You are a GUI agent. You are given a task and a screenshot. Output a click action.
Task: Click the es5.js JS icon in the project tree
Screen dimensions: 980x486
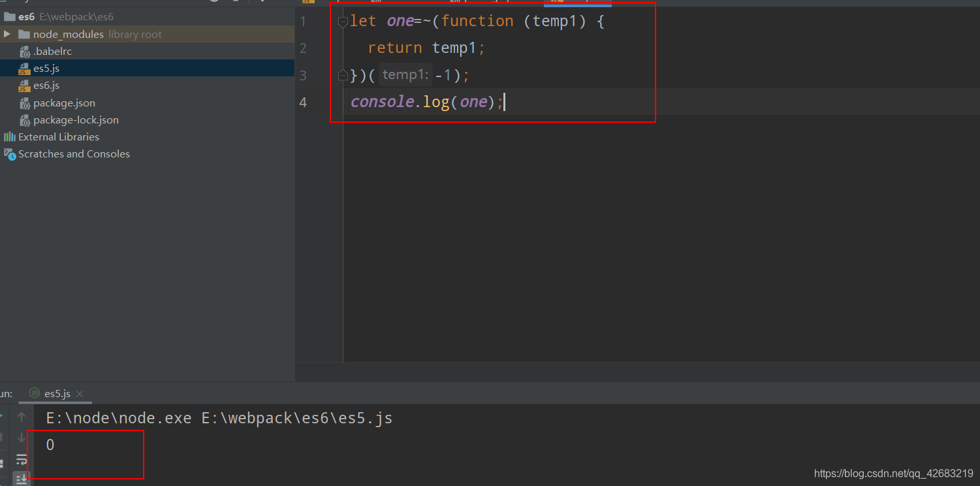(25, 69)
